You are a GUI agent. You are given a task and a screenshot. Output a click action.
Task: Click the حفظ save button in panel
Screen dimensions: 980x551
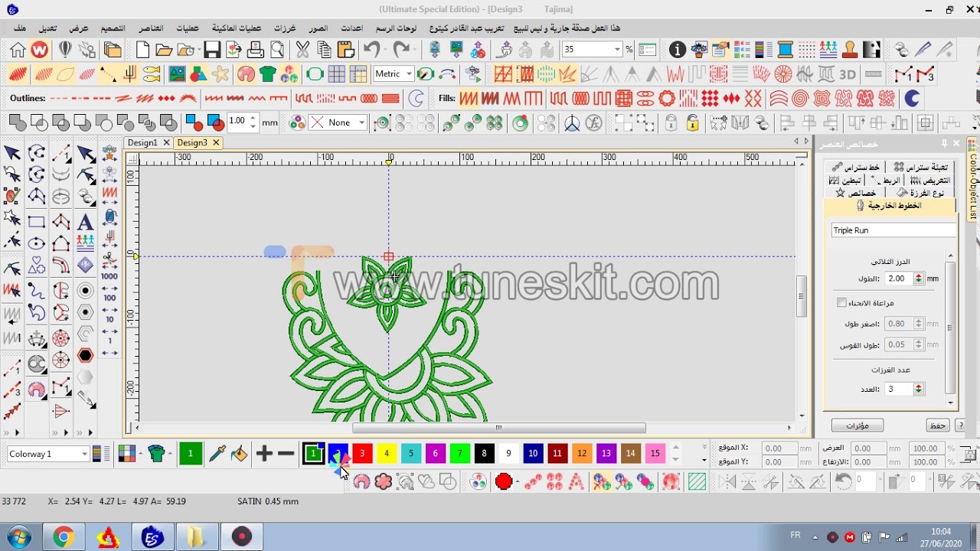(937, 425)
